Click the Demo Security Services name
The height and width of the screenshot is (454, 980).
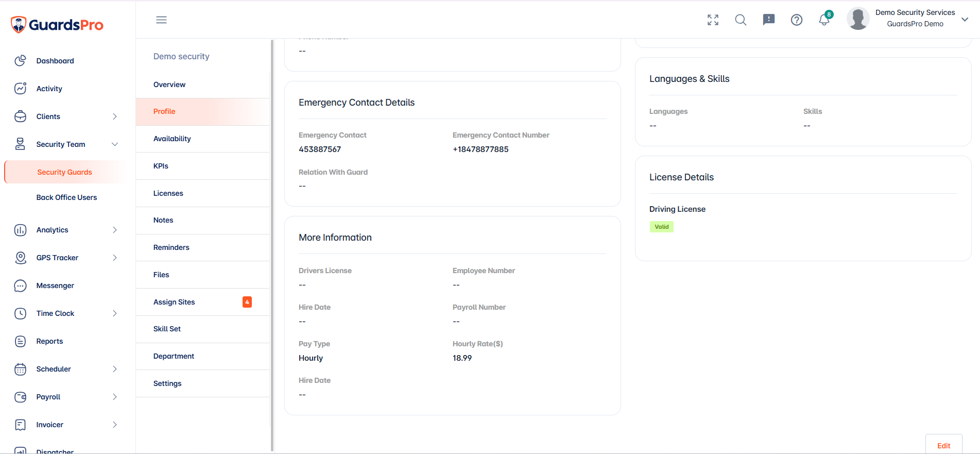point(915,12)
